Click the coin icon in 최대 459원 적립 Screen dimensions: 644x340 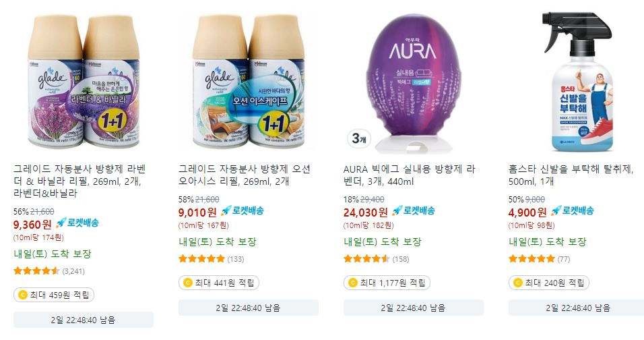pos(23,295)
